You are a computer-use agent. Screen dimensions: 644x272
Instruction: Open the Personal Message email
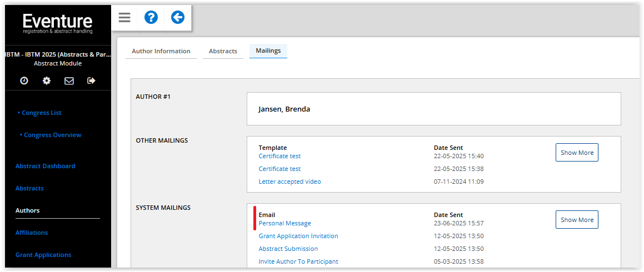284,224
